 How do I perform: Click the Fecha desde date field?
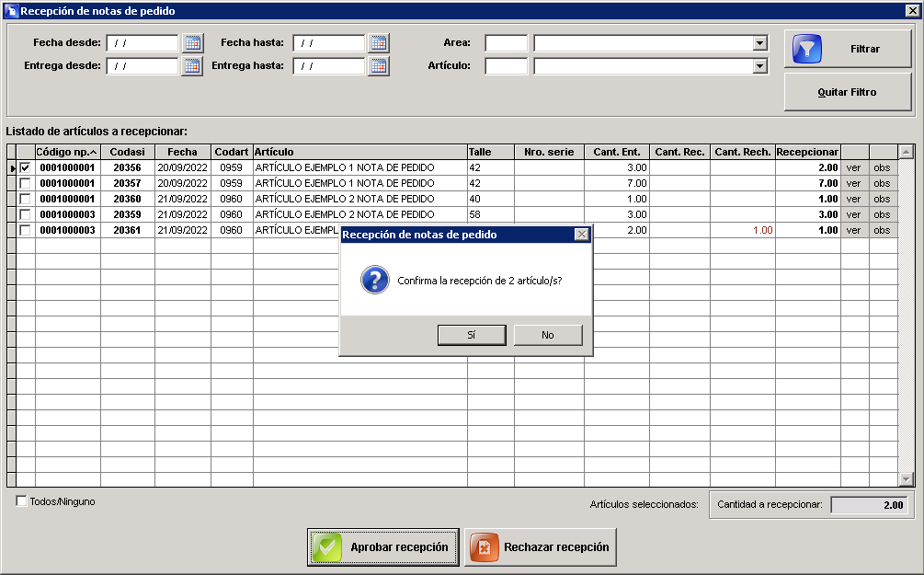pos(143,43)
